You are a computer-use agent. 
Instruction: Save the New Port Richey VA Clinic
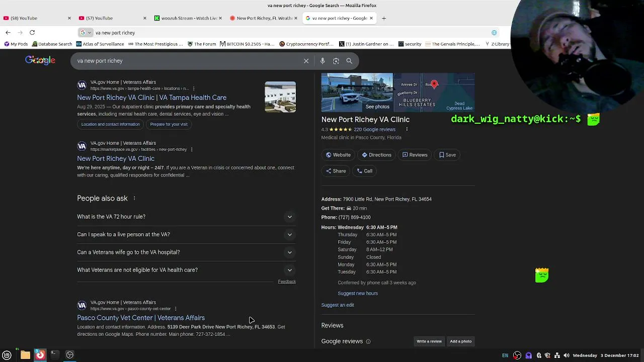tap(447, 155)
